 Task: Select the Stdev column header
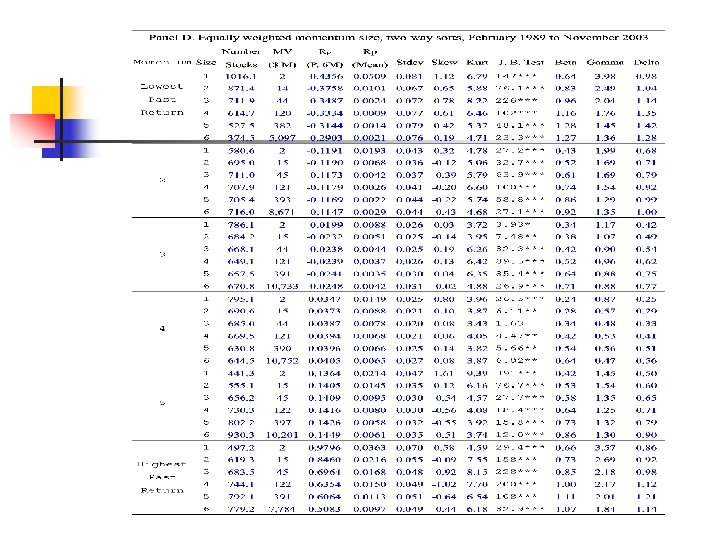pyautogui.click(x=410, y=62)
